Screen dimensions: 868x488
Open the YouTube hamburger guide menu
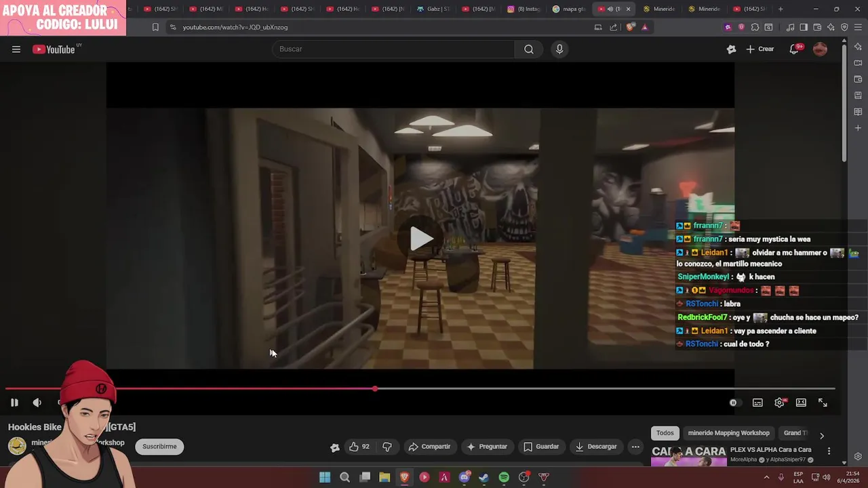pos(16,49)
